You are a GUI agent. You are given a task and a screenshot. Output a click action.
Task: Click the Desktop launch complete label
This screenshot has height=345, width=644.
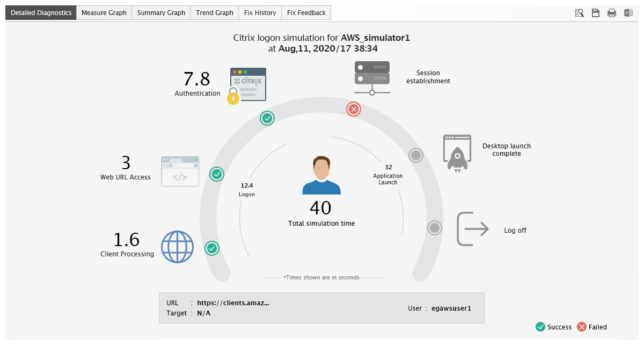coord(507,150)
